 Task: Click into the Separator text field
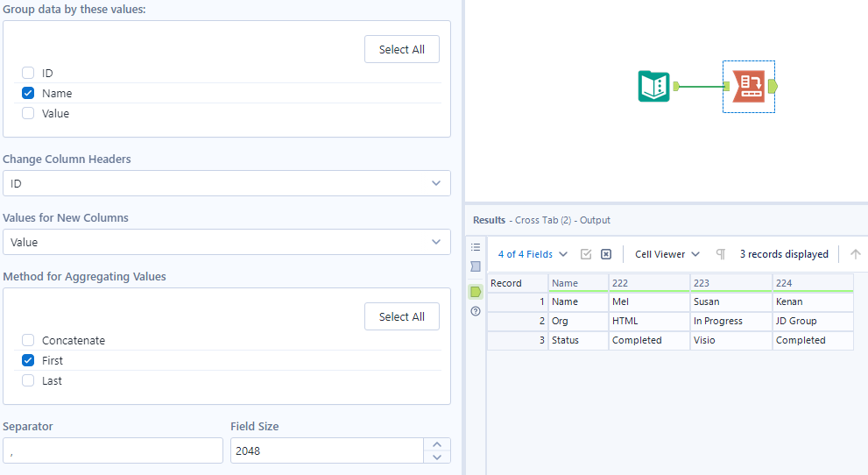[x=113, y=450]
